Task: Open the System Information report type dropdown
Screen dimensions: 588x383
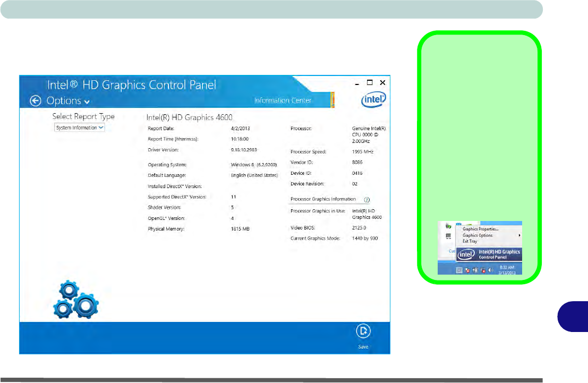Action: [x=80, y=127]
